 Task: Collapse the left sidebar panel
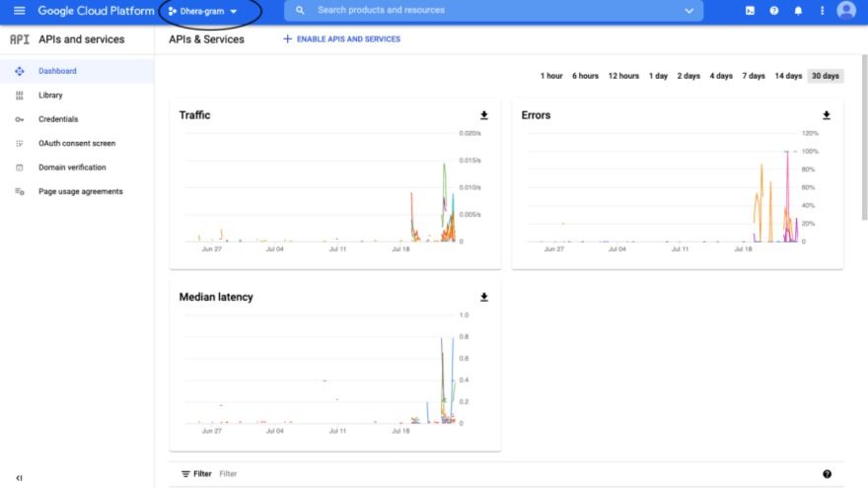pyautogui.click(x=19, y=477)
